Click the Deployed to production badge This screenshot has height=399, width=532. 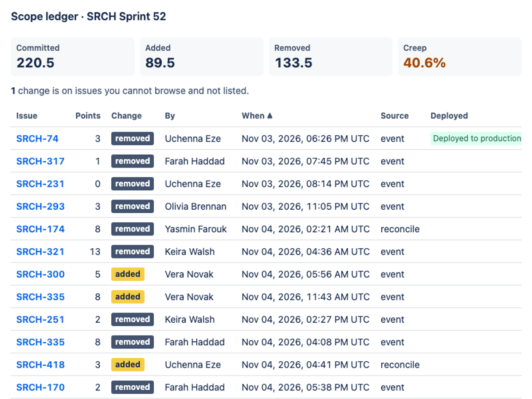(x=476, y=139)
